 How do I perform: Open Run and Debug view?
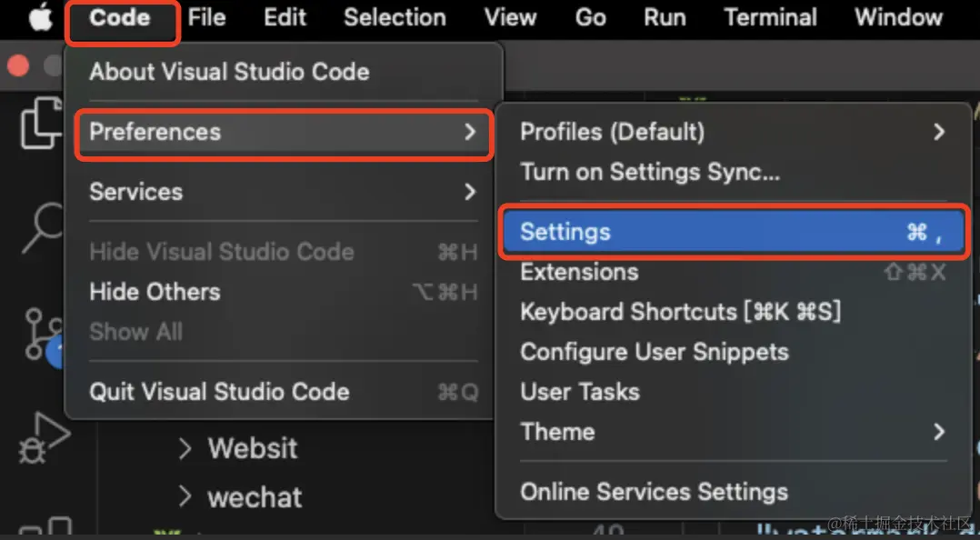(43, 437)
